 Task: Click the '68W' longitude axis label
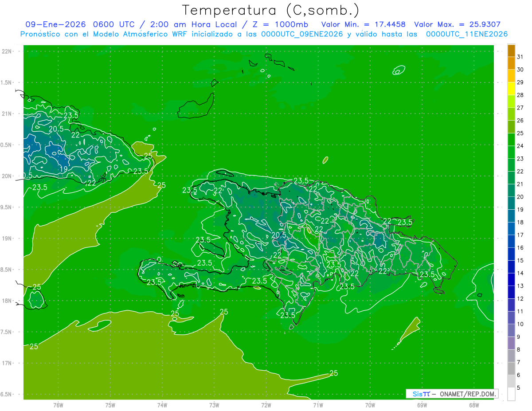click(x=474, y=405)
